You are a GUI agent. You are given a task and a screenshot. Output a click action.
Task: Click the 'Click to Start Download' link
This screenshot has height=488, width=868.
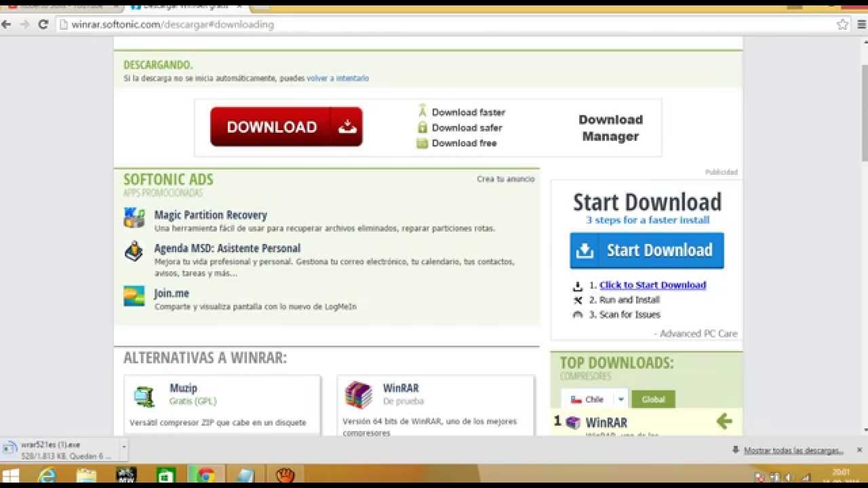point(652,285)
